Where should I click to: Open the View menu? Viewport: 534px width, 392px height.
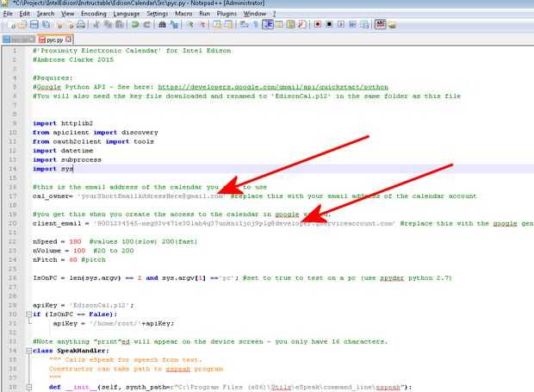(x=67, y=14)
